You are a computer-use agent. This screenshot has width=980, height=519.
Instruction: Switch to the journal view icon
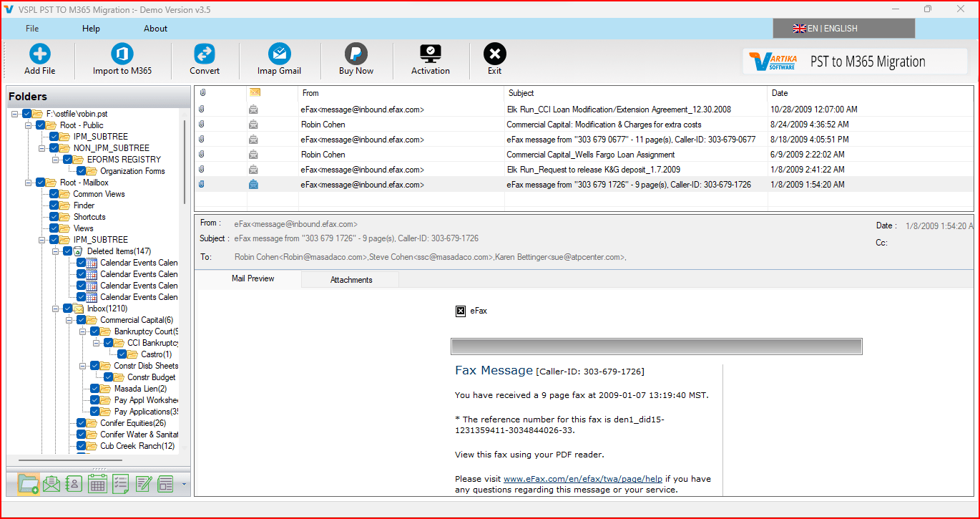pos(166,484)
